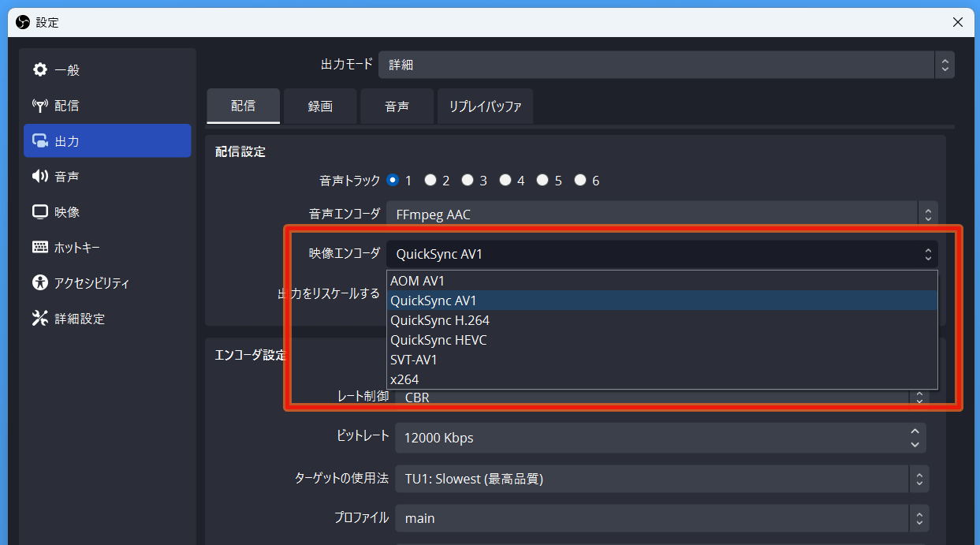Select audio track 3 radio button
This screenshot has width=980, height=545.
pos(468,181)
